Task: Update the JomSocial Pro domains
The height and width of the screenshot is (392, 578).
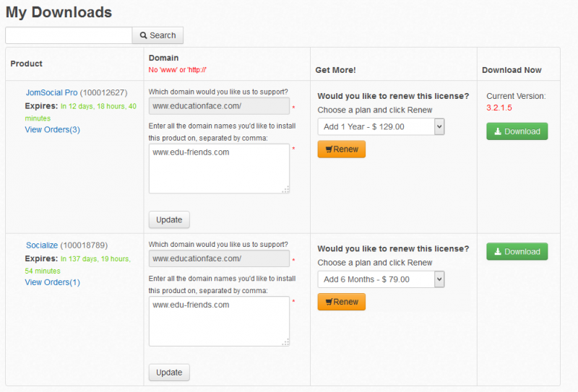Action: (169, 220)
